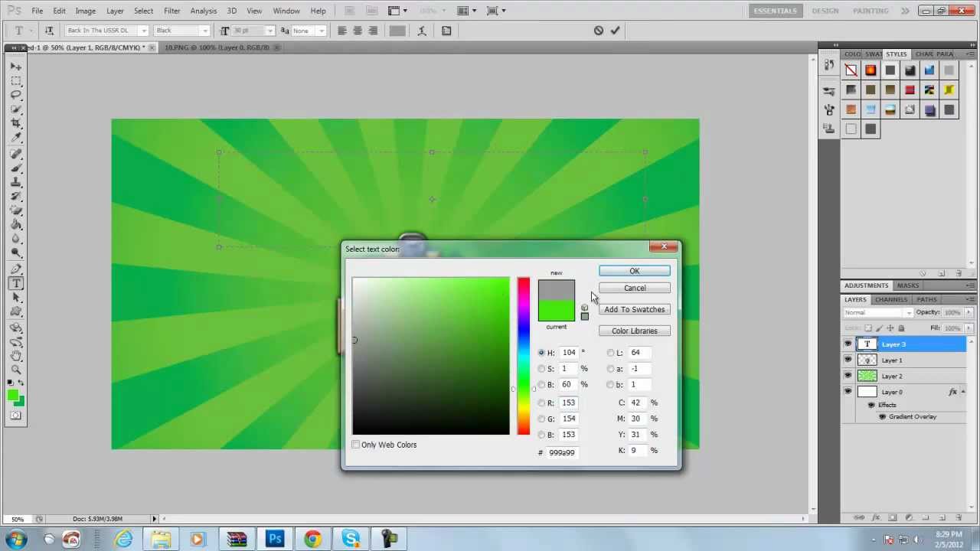Image resolution: width=980 pixels, height=551 pixels.
Task: Select the Lasso tool
Action: click(16, 95)
